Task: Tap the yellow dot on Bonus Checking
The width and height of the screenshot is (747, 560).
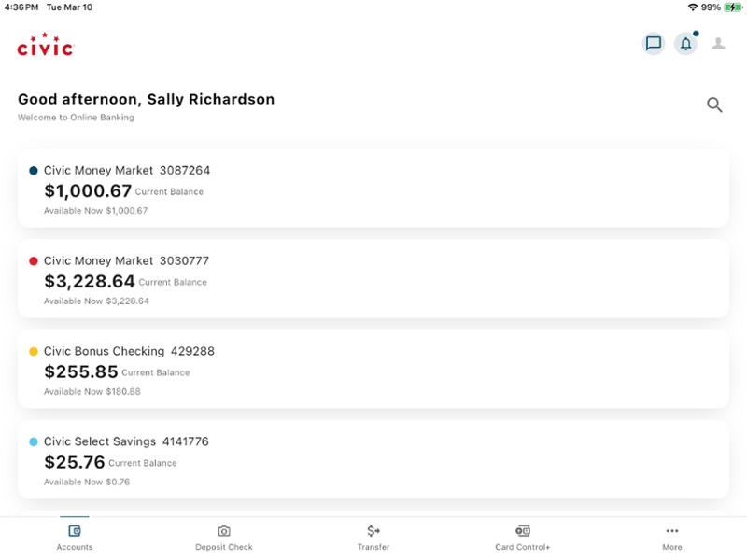Action: click(x=34, y=352)
